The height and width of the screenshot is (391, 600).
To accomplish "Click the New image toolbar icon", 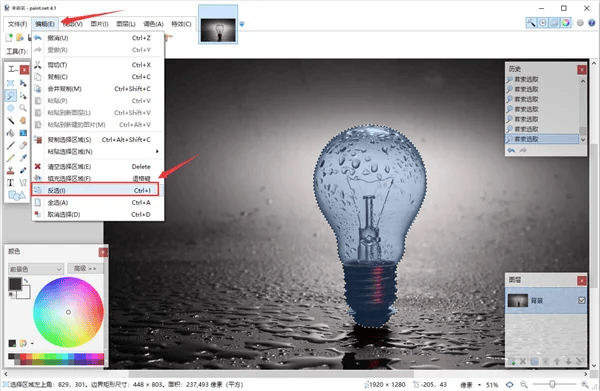I will pyautogui.click(x=9, y=37).
